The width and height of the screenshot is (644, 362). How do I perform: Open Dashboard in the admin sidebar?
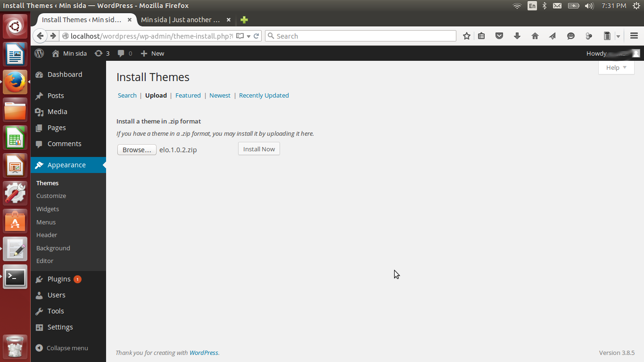68,74
